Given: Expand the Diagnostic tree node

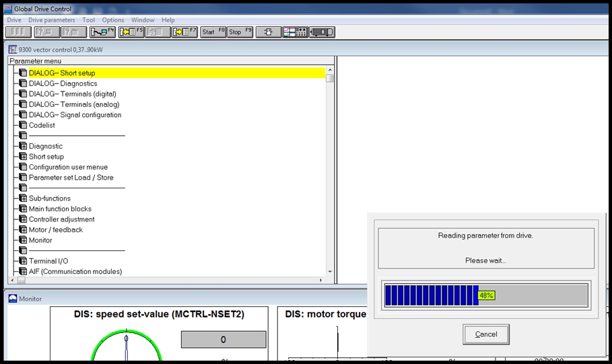Looking at the screenshot, I should point(23,146).
